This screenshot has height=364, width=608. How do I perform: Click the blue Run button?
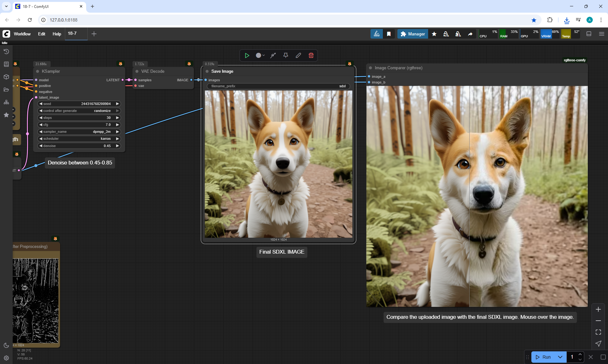[544, 357]
